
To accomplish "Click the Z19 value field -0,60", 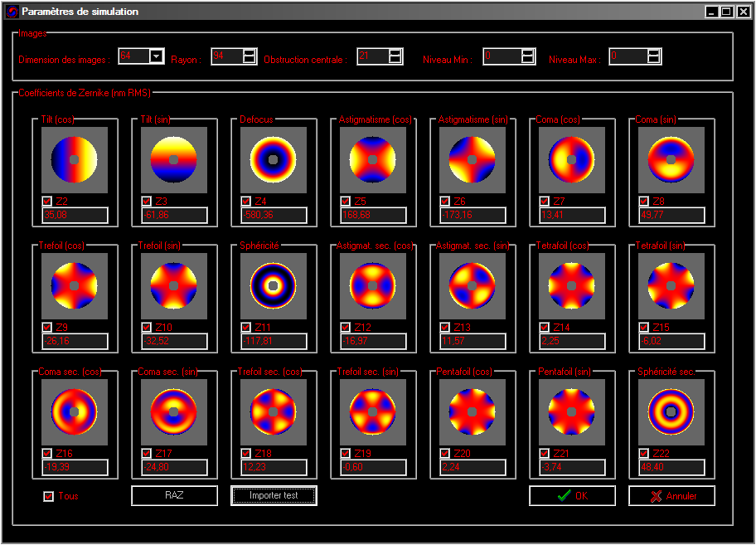I will point(373,467).
